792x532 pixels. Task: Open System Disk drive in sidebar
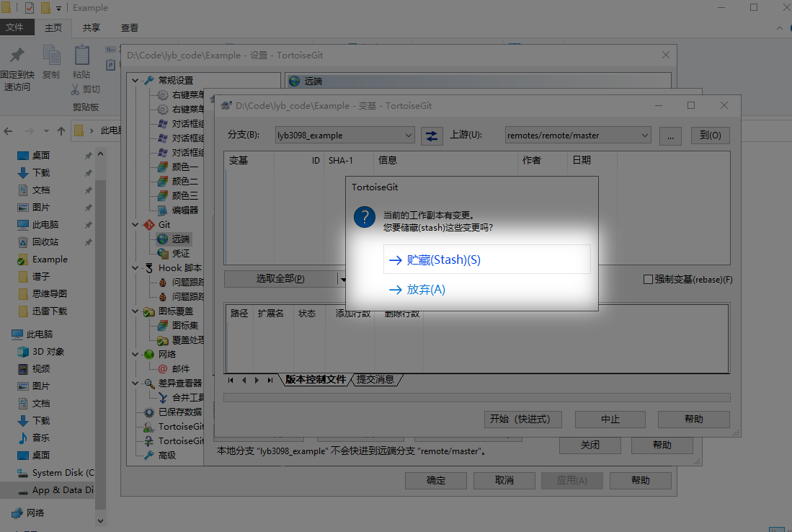point(63,473)
